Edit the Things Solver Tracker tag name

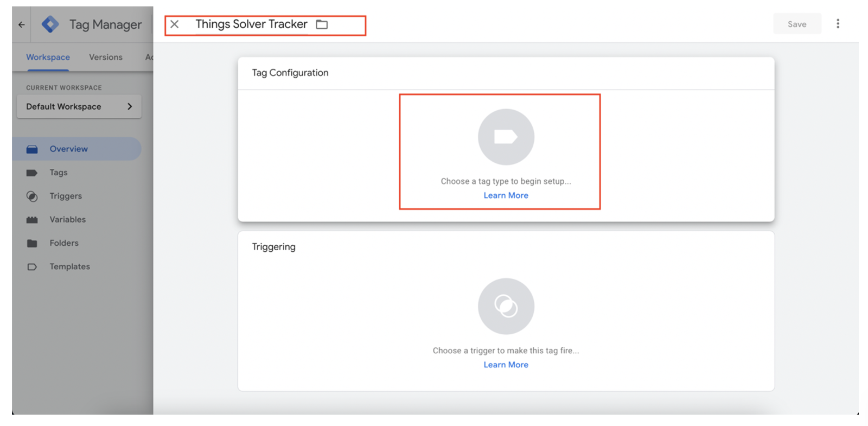point(251,24)
